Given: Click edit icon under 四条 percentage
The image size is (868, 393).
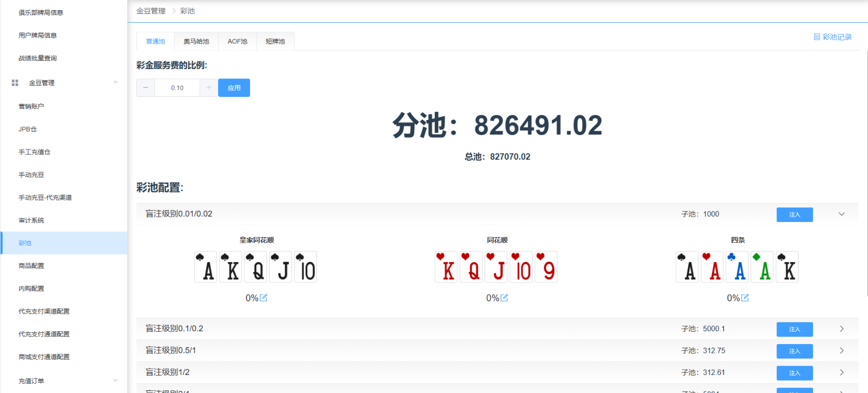Looking at the screenshot, I should pos(745,298).
